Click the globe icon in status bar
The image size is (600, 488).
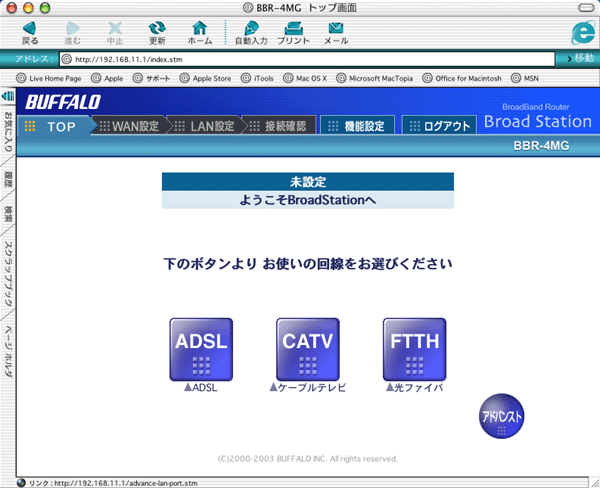coord(21,483)
